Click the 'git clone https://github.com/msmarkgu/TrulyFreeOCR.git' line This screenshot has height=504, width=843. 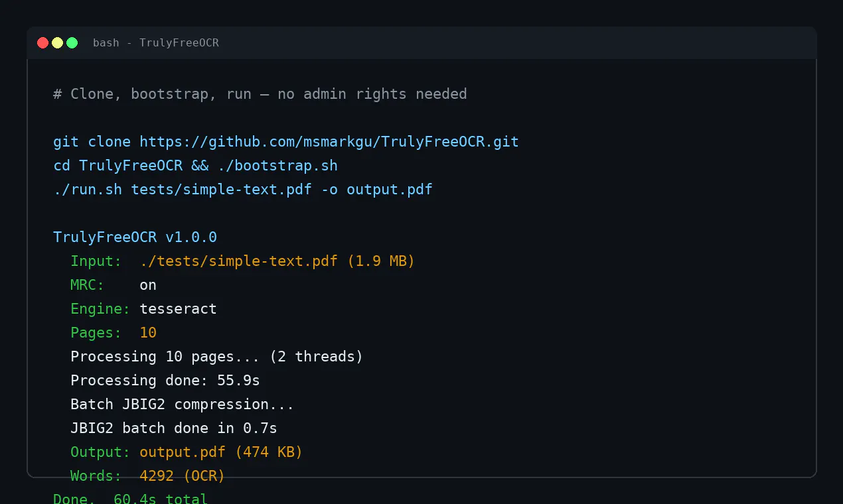pyautogui.click(x=286, y=142)
